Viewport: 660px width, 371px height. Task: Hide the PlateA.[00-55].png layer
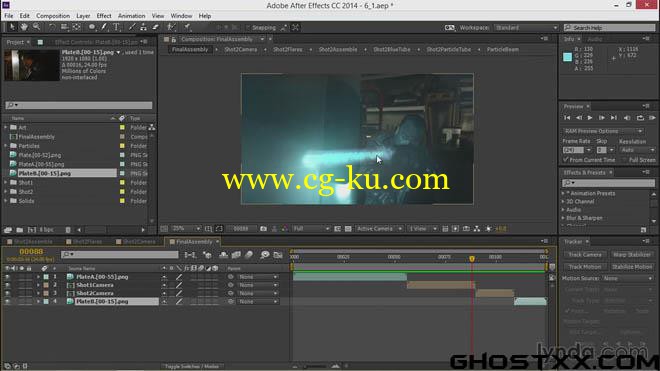point(7,277)
